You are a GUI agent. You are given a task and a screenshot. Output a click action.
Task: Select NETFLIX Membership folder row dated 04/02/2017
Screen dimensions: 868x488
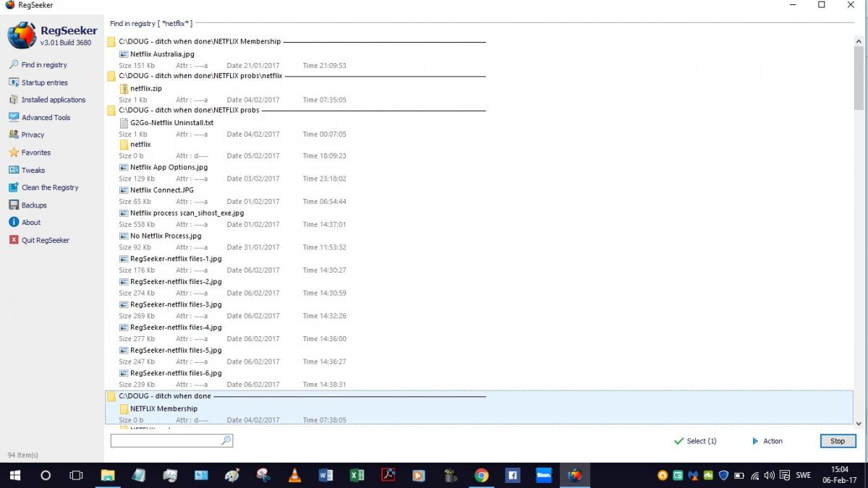pos(163,409)
